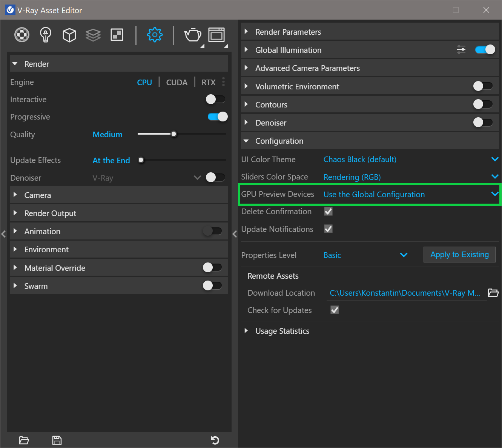The image size is (502, 448).
Task: Click the teapot render icon
Action: (193, 35)
